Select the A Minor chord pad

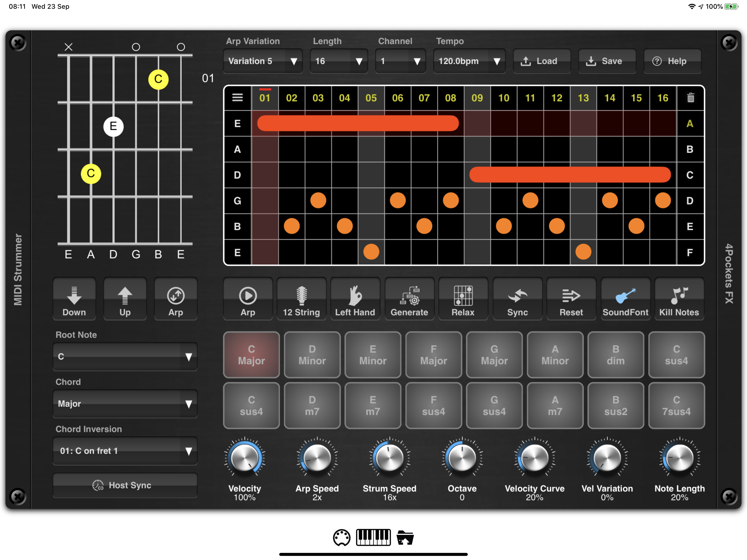[x=555, y=355]
